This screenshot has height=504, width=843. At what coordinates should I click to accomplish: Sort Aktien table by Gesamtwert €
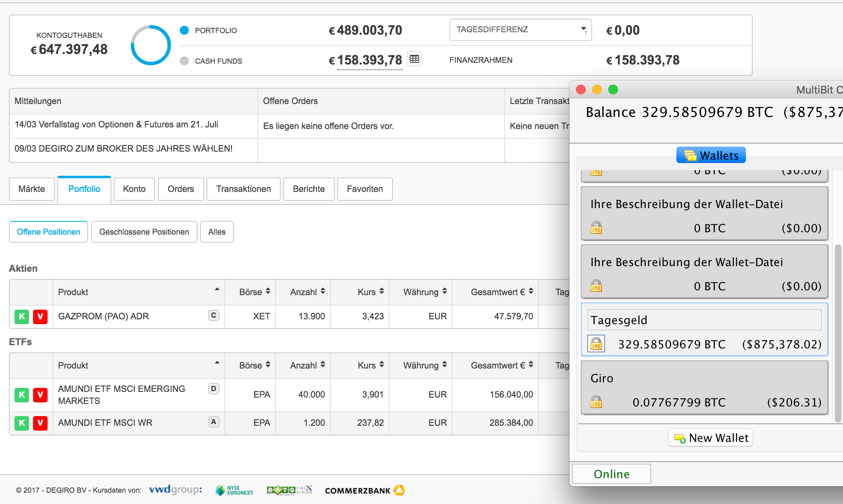pyautogui.click(x=501, y=292)
